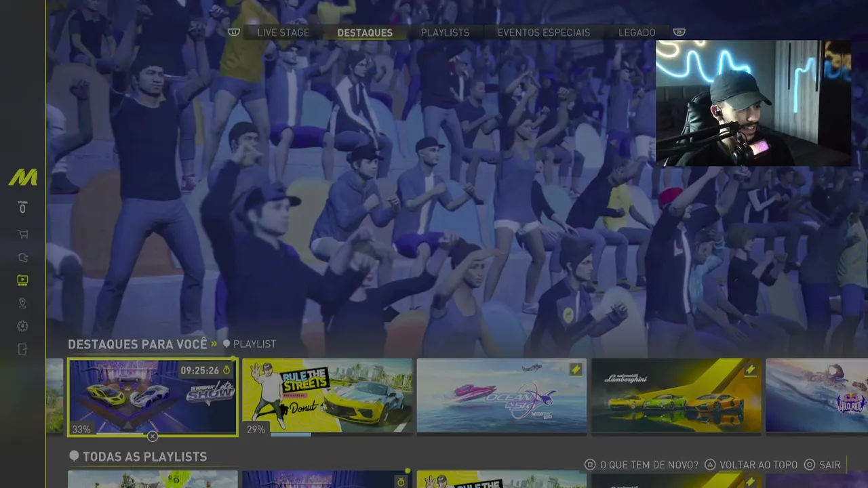The height and width of the screenshot is (488, 868).
Task: Click the Late Show countdown timer 09:25:26
Action: [x=199, y=371]
